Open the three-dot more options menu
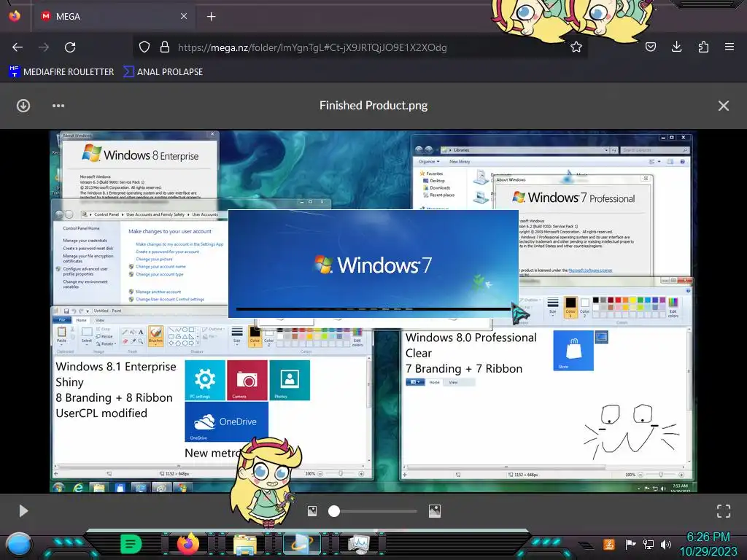The height and width of the screenshot is (560, 747). [58, 105]
